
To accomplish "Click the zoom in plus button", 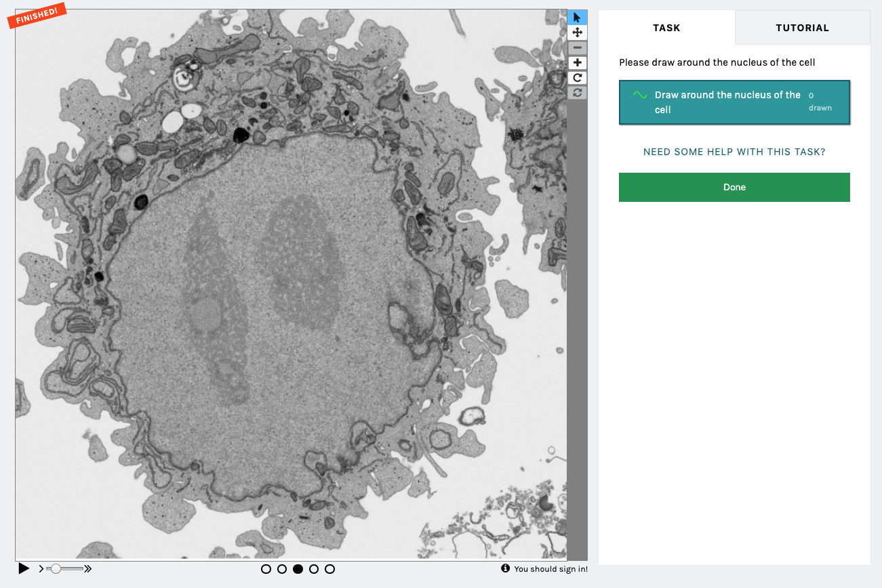I will pyautogui.click(x=577, y=63).
